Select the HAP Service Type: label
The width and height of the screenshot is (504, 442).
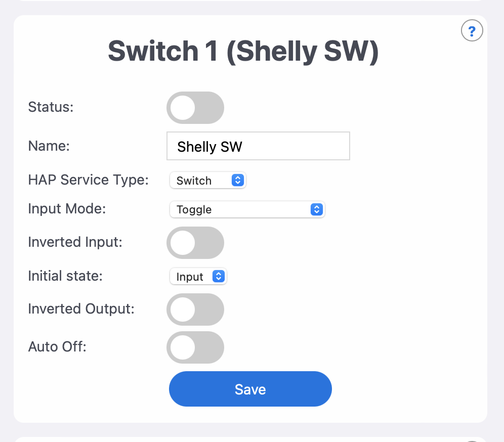pyautogui.click(x=89, y=180)
